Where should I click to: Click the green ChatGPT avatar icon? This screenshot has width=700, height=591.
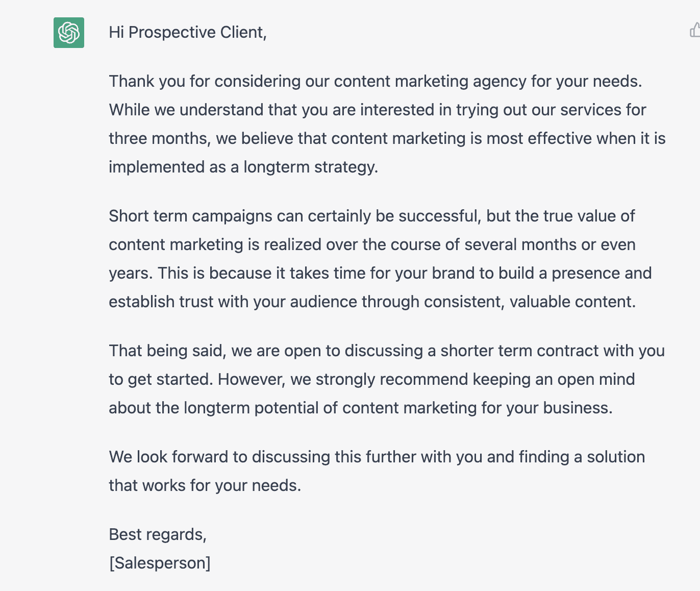(69, 33)
